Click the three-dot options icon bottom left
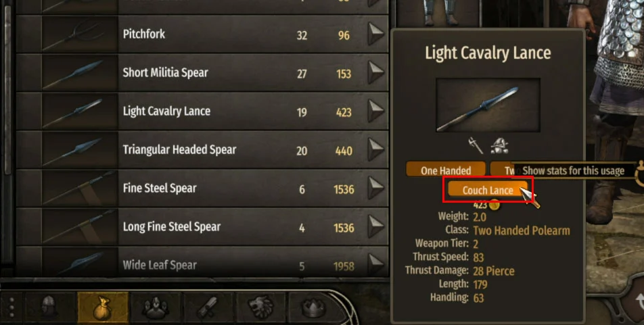 (12, 307)
